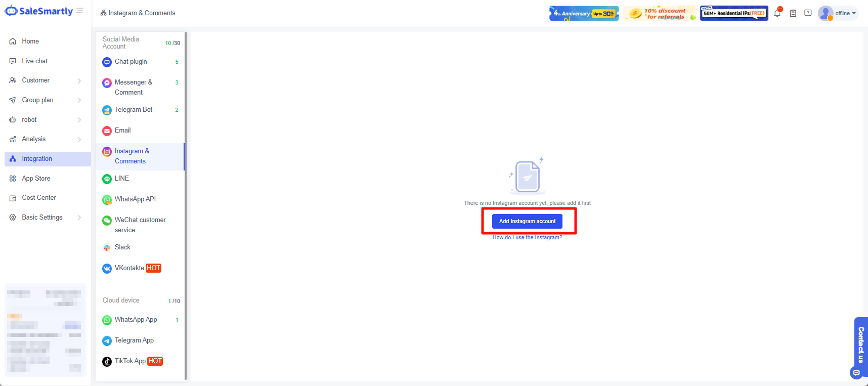Screen dimensions: 868x386
Task: Click the "Instagram & Comments" page title
Action: (x=142, y=13)
